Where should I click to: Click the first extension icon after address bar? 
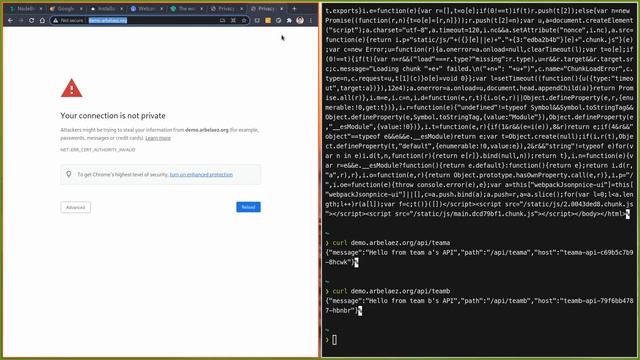(x=257, y=20)
